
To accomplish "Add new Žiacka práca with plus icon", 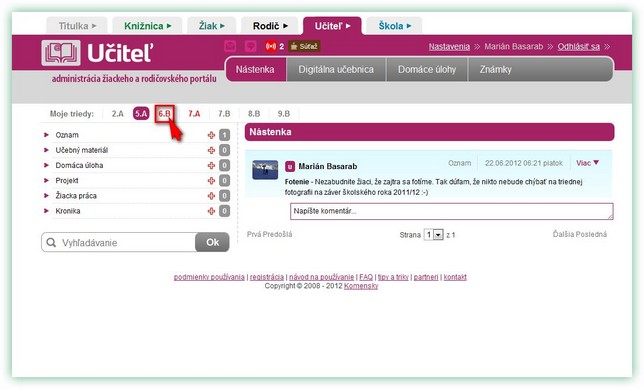I will coord(211,196).
